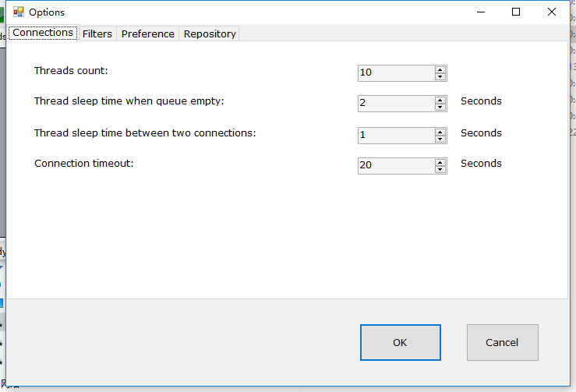Confirm settings with the OK button
576x392 pixels.
click(401, 342)
